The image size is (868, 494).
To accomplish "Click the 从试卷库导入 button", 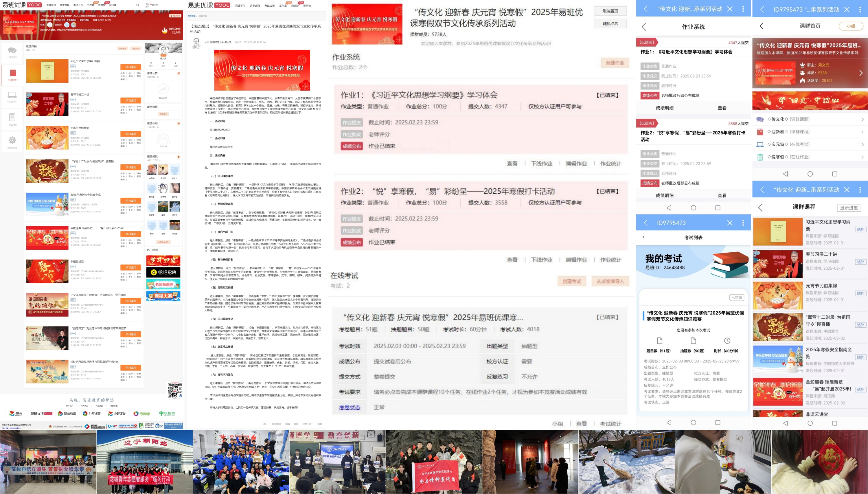I will (610, 281).
